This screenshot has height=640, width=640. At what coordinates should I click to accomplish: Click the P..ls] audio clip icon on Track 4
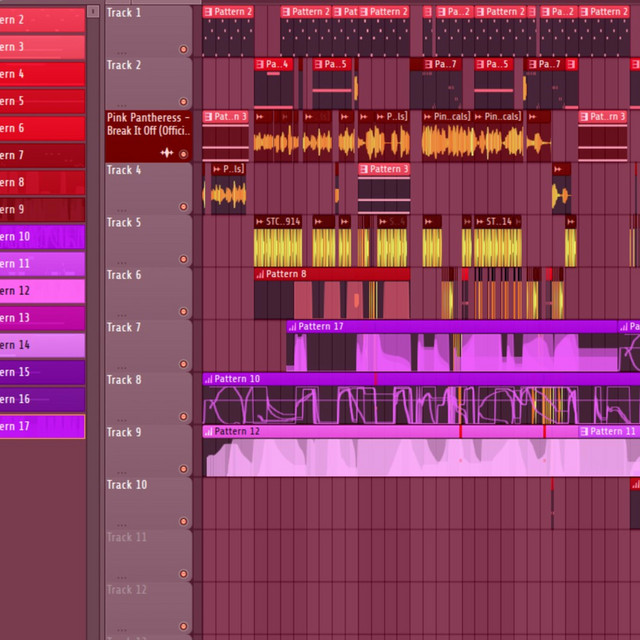pyautogui.click(x=217, y=169)
